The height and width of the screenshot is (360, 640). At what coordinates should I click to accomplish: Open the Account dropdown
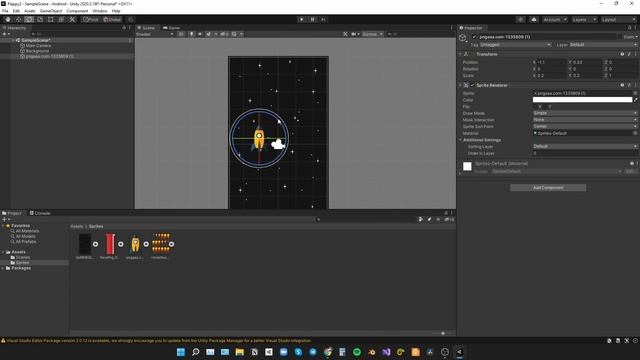(555, 20)
